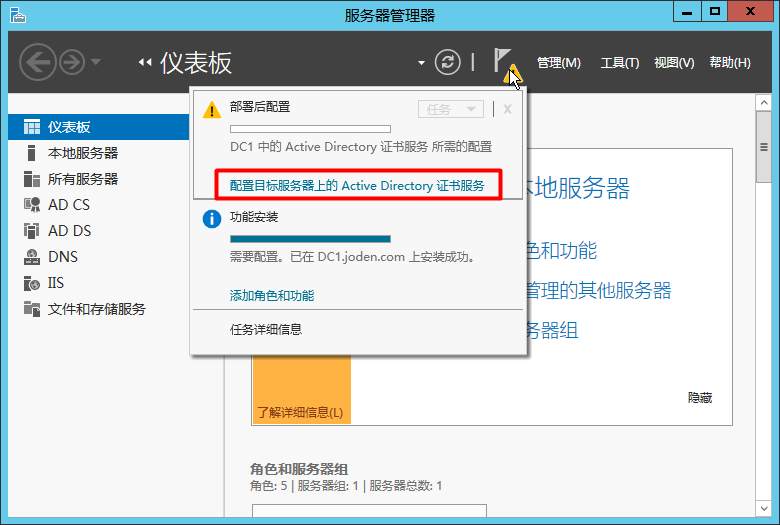780x525 pixels.
Task: Click the Server Manager title bar icon
Action: 17,15
